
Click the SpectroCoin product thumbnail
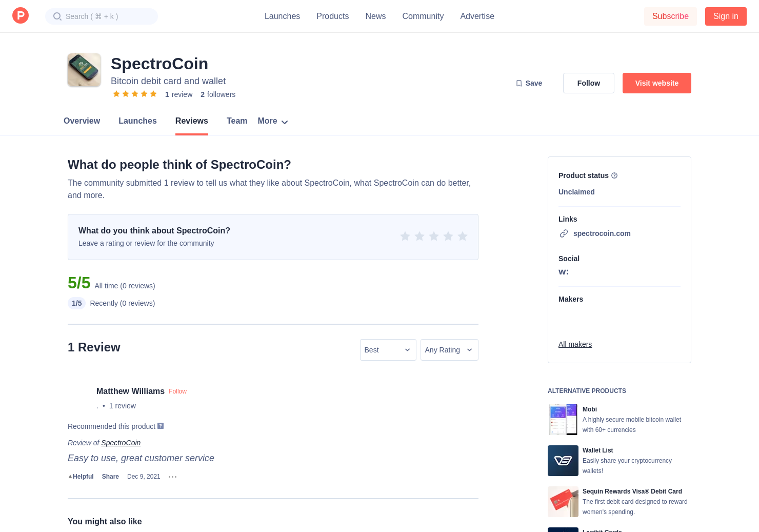point(84,70)
